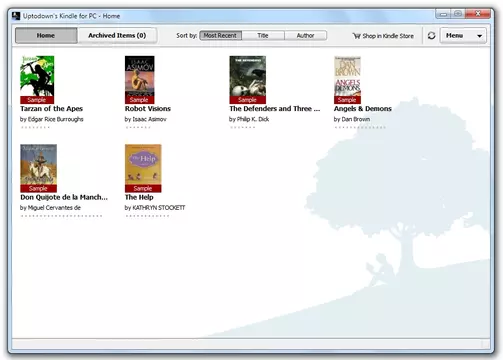Switch to Archived Items (0) tab
The width and height of the screenshot is (503, 360).
click(117, 35)
